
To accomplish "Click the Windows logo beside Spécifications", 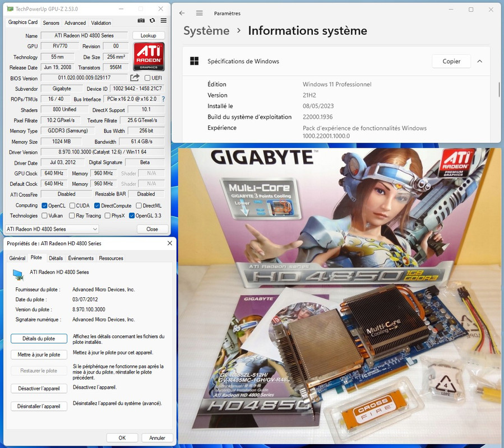I will 195,61.
